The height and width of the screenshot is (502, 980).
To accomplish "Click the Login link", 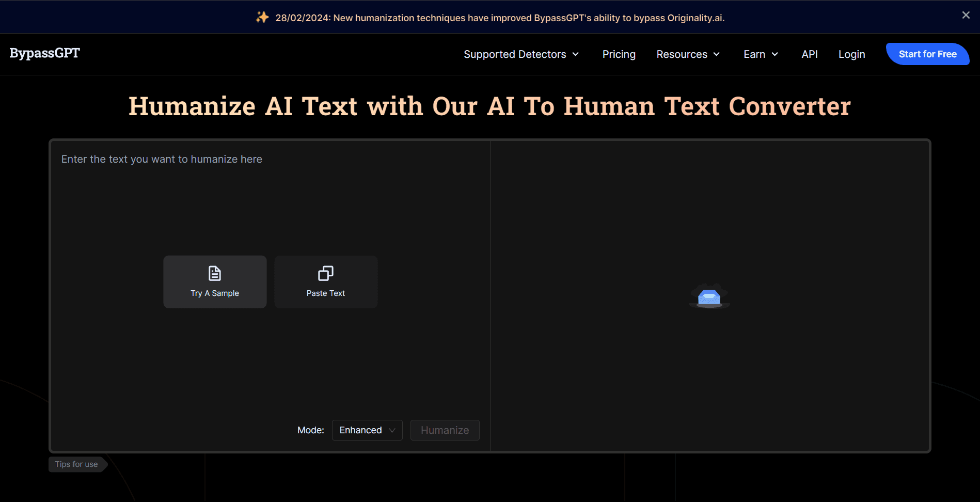I will tap(851, 54).
